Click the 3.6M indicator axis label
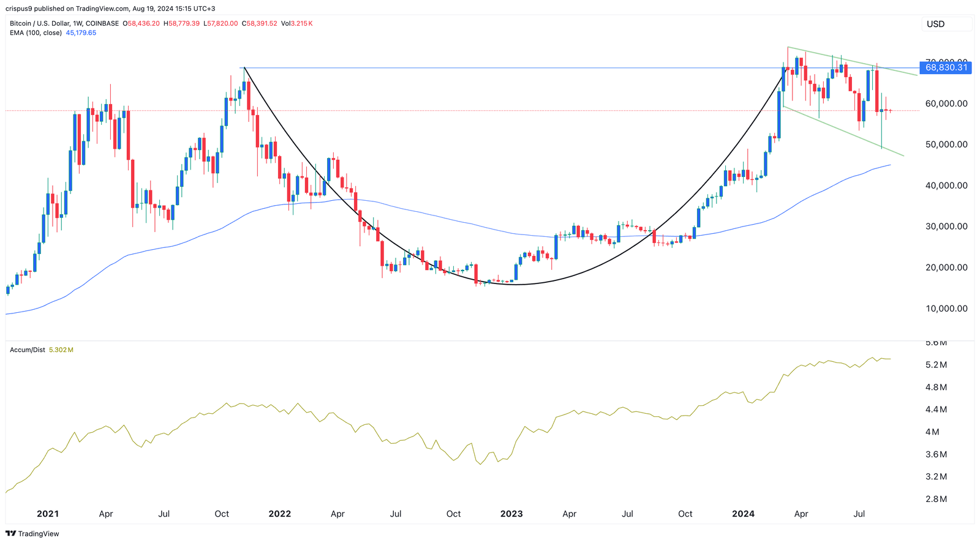980x543 pixels. click(936, 454)
